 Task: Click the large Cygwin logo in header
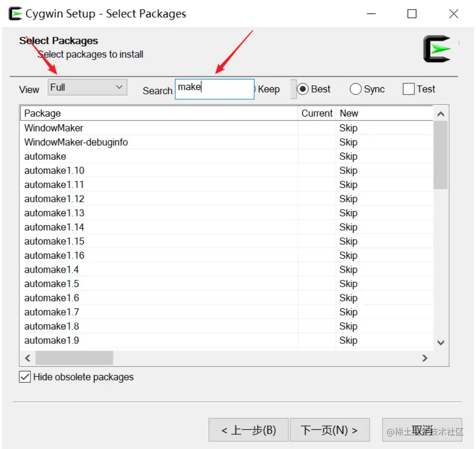pyautogui.click(x=437, y=49)
